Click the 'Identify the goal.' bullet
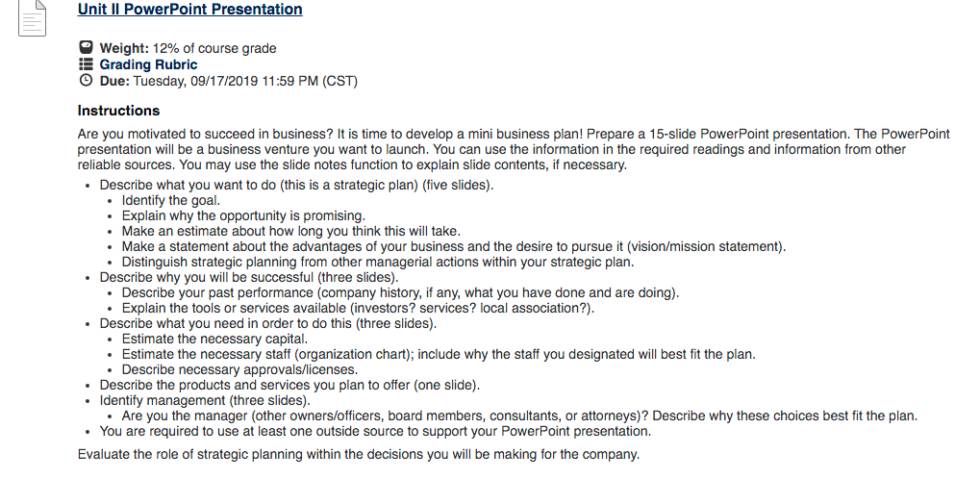Screen dimensions: 980x479 (171, 201)
